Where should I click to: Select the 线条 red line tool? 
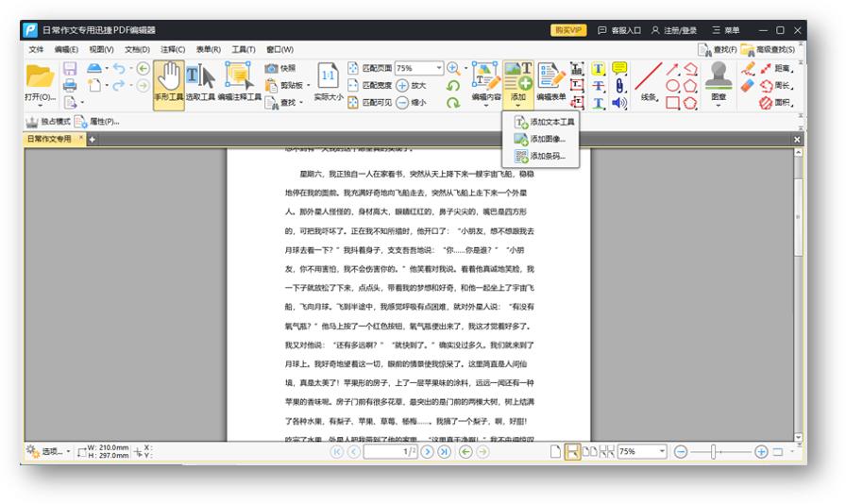coord(649,82)
